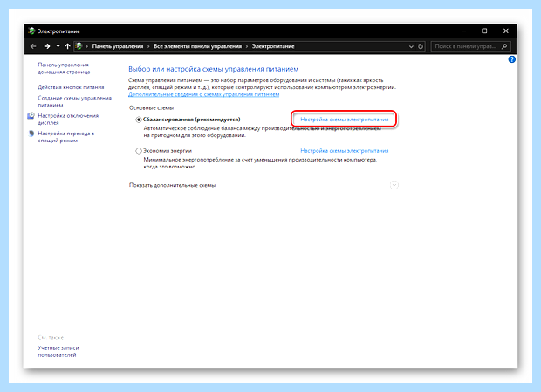Expand 'Показать дополнительные схемы' chevron
The image size is (541, 392).
tap(394, 185)
